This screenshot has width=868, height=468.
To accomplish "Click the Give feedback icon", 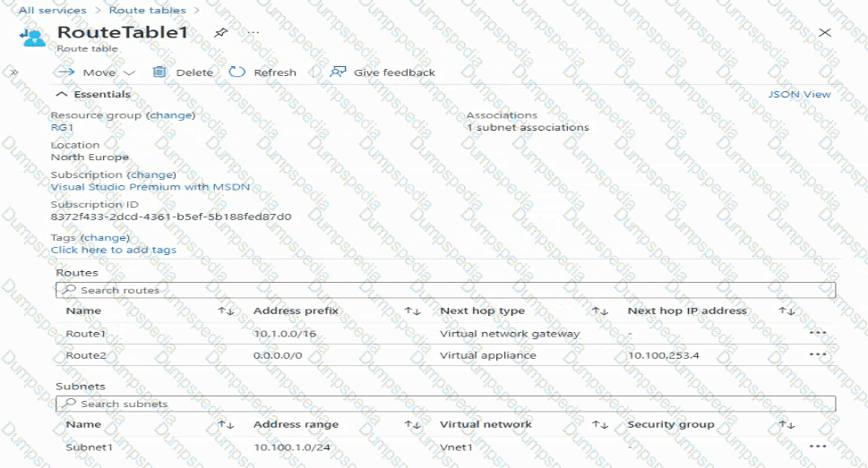I will (338, 72).
